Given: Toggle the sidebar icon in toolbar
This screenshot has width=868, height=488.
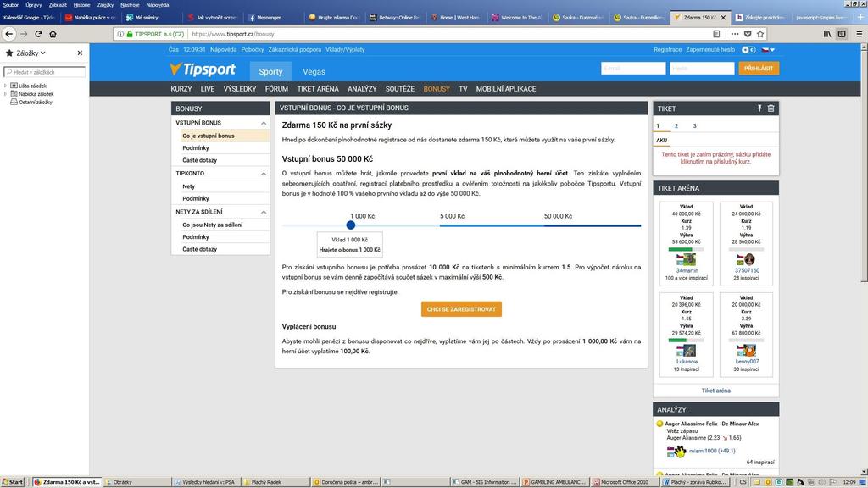Looking at the screenshot, I should pyautogui.click(x=842, y=34).
